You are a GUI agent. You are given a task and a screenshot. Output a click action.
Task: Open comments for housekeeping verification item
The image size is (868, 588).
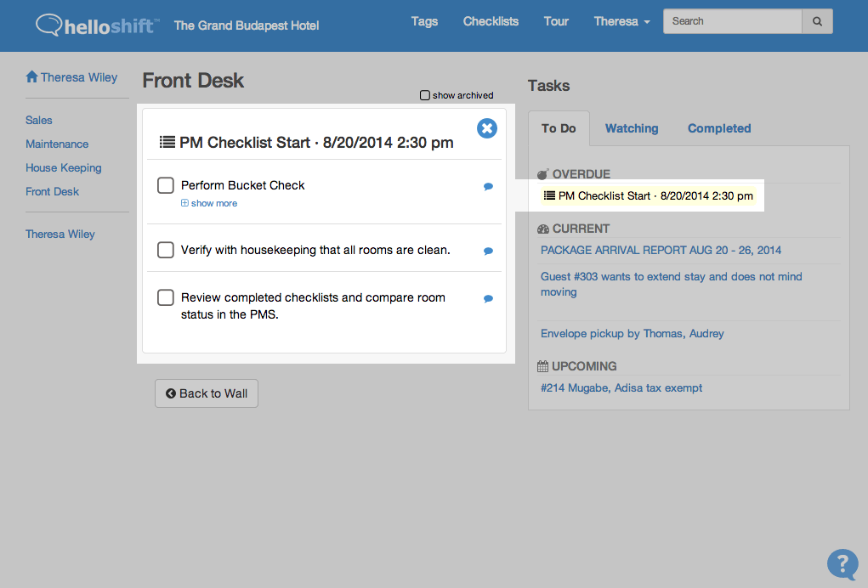(488, 252)
